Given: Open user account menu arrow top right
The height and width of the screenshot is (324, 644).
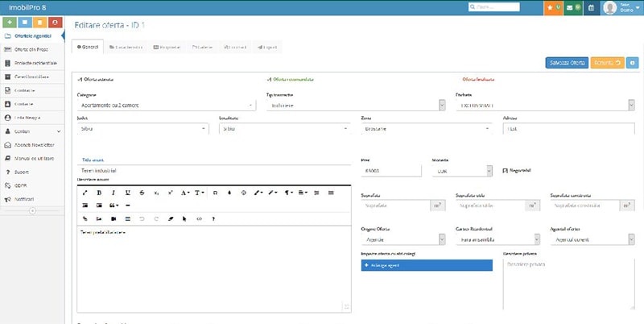Looking at the screenshot, I should pos(638,8).
